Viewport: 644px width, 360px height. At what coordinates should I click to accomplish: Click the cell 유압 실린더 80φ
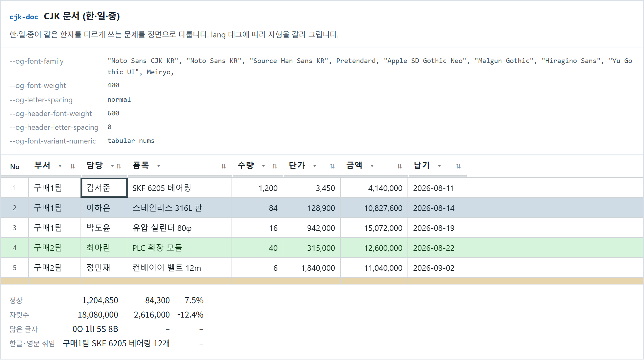(179, 228)
